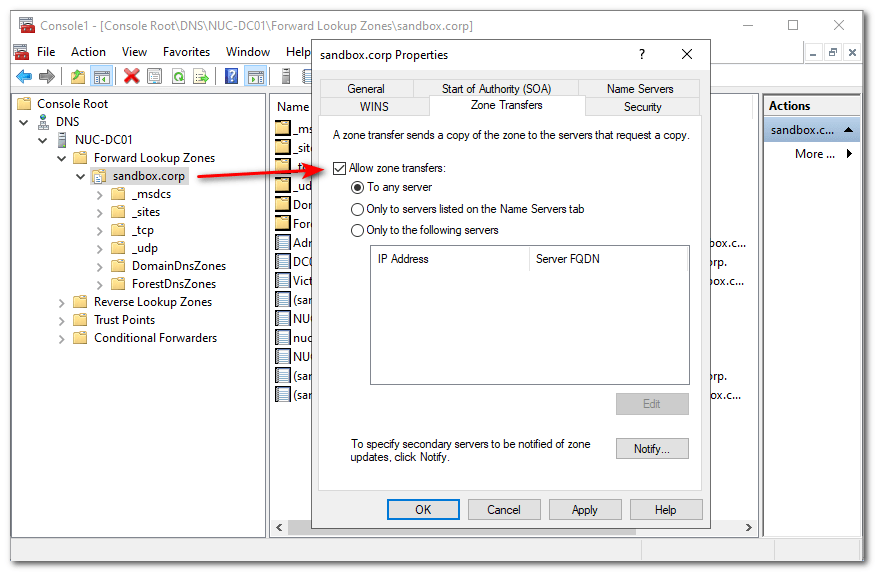
Task: Click the Notify... button
Action: [x=652, y=449]
